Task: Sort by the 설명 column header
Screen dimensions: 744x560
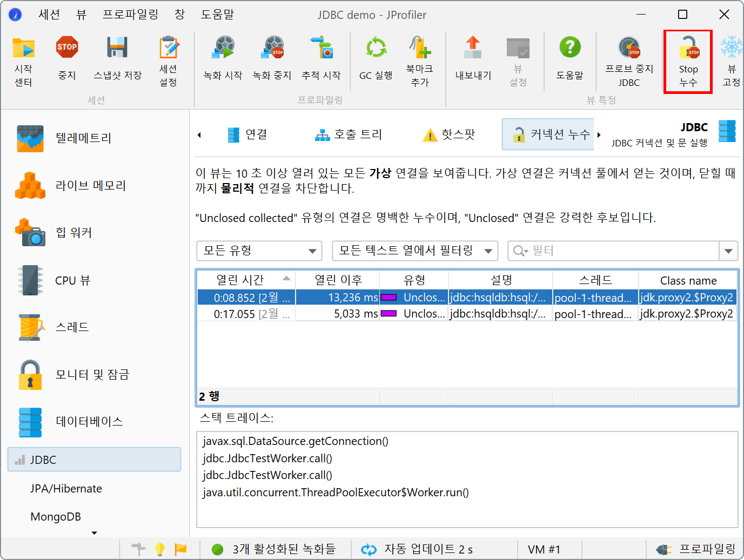Action: coord(500,280)
